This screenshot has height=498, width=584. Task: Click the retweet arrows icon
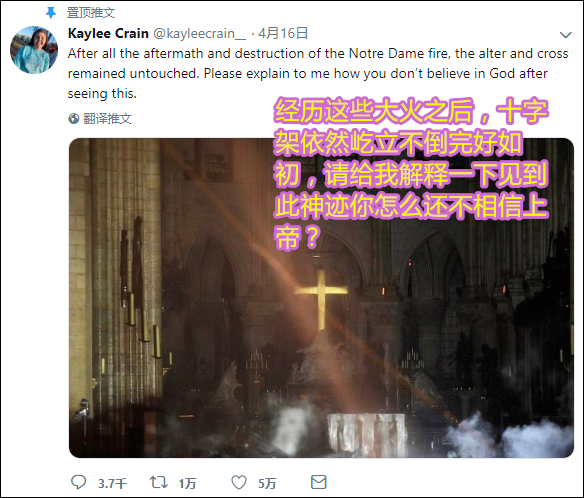(x=159, y=482)
